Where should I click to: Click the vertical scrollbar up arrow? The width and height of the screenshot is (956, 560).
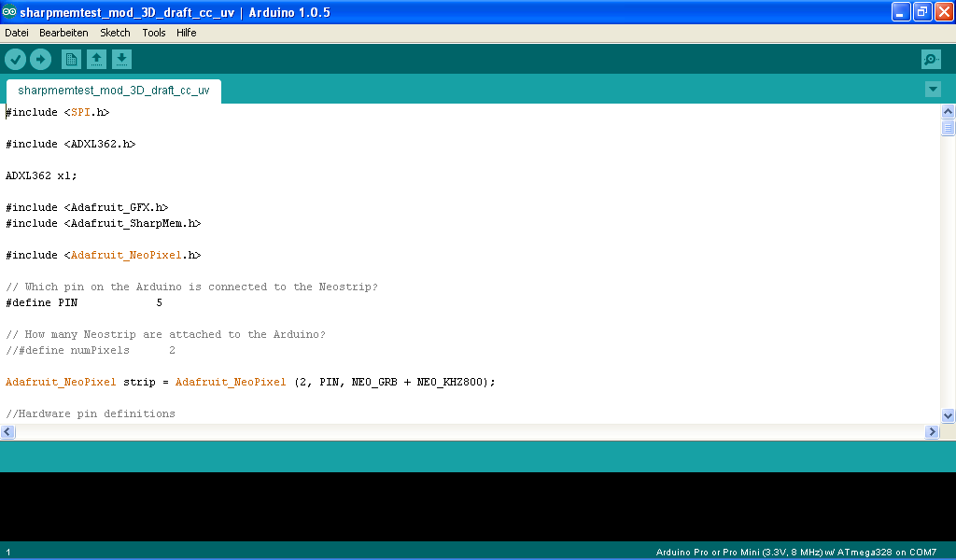948,111
